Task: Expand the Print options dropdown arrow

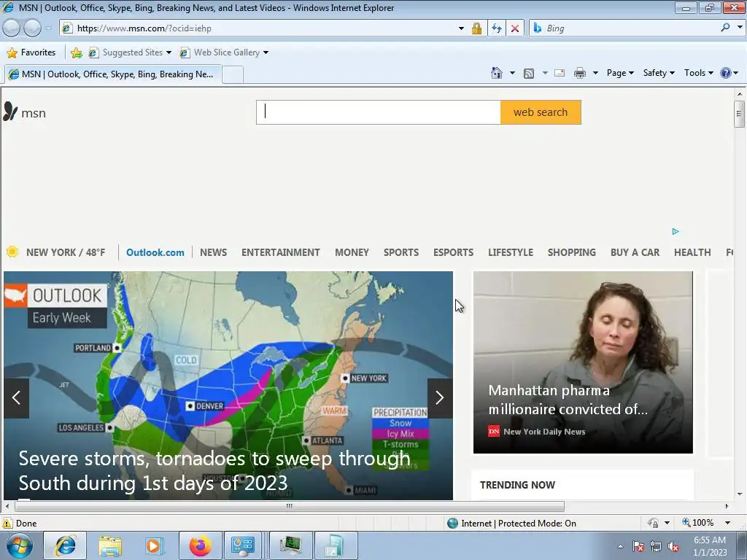Action: coord(595,73)
